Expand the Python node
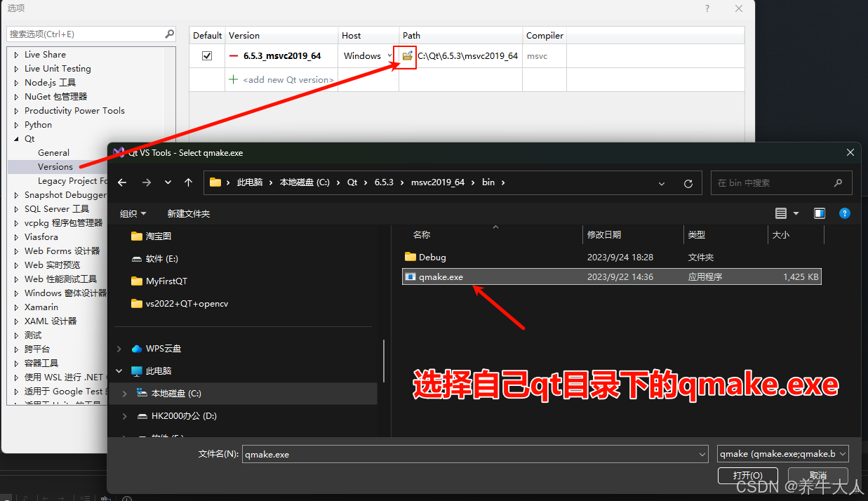The image size is (868, 501). coord(17,125)
